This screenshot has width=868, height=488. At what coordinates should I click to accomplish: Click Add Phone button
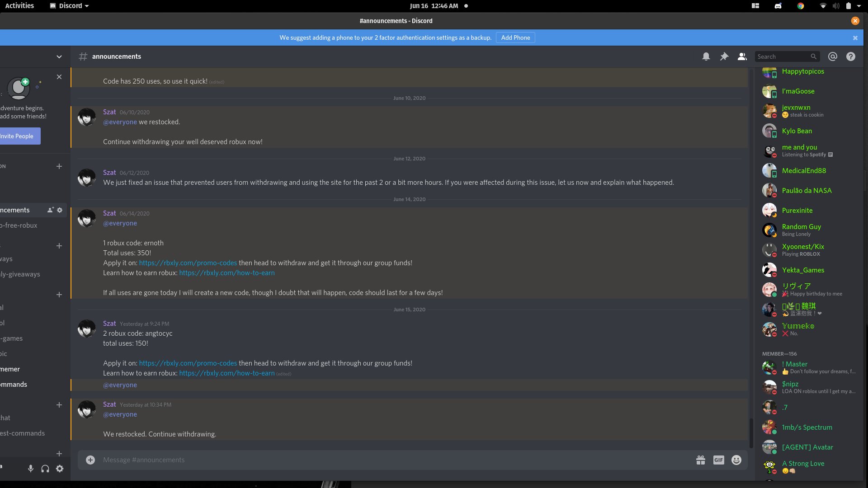515,38
